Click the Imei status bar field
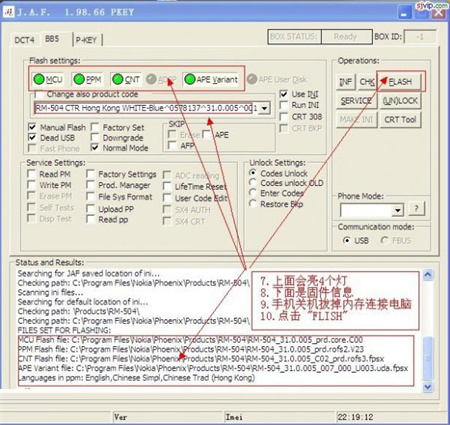This screenshot has height=425, width=450. [279, 417]
